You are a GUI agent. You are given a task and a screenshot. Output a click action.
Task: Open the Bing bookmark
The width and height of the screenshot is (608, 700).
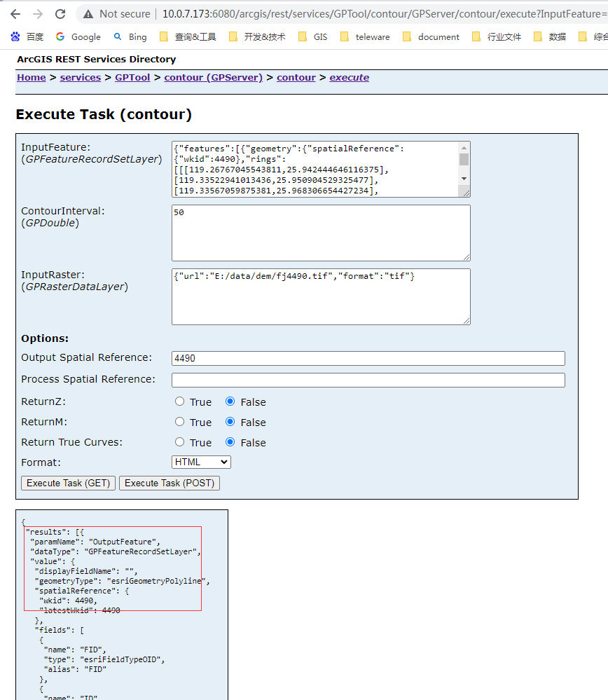(130, 36)
